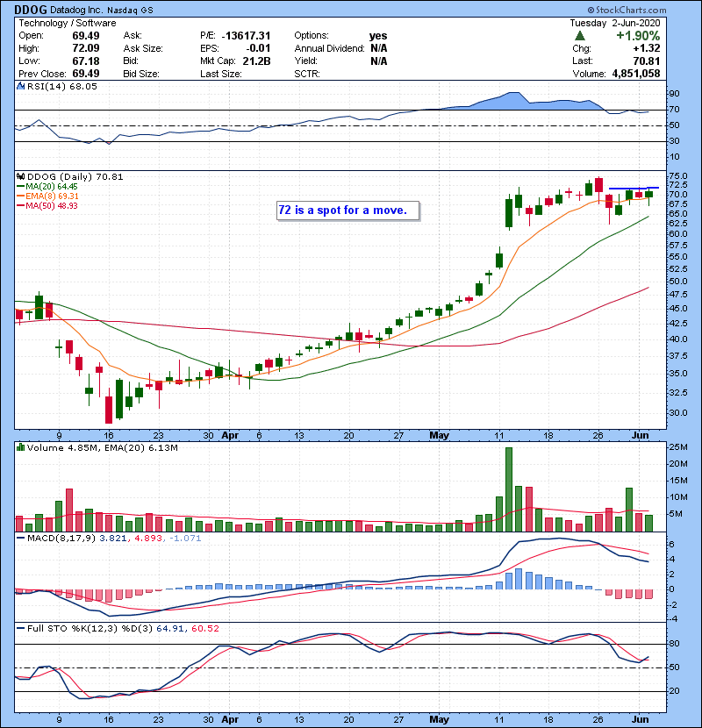This screenshot has width=702, height=728.
Task: Click the '72 is a spot for a move.' annotation
Action: (x=347, y=211)
